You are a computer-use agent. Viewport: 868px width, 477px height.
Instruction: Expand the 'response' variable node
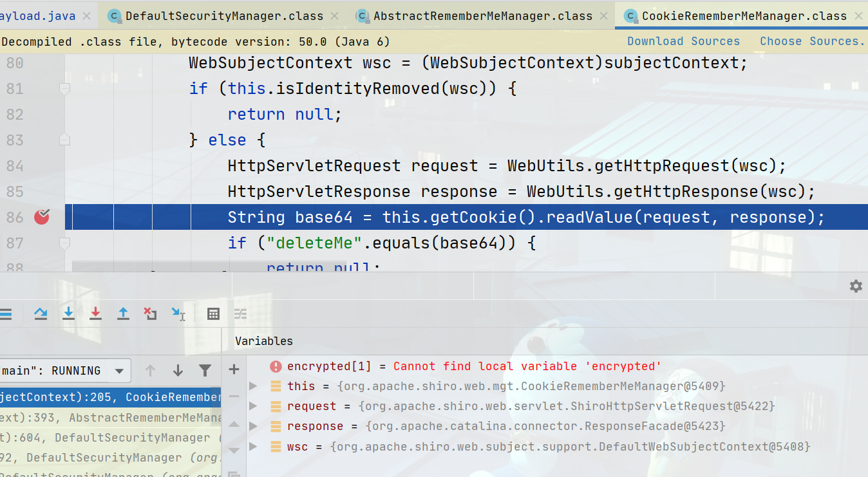tap(253, 426)
